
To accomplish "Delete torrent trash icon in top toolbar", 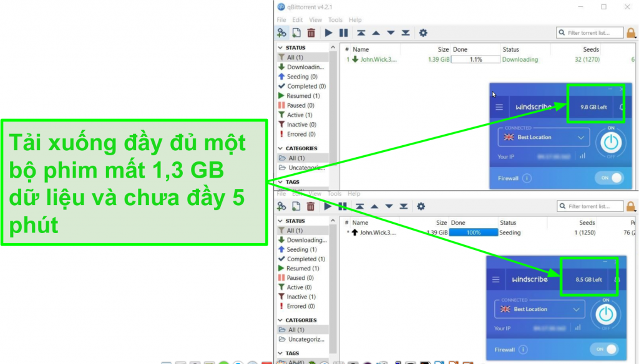I will [311, 33].
